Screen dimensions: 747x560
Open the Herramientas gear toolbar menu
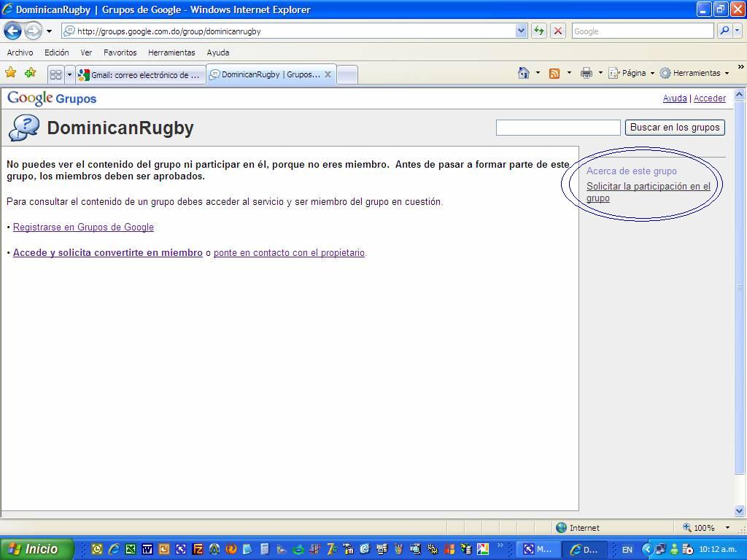point(694,73)
